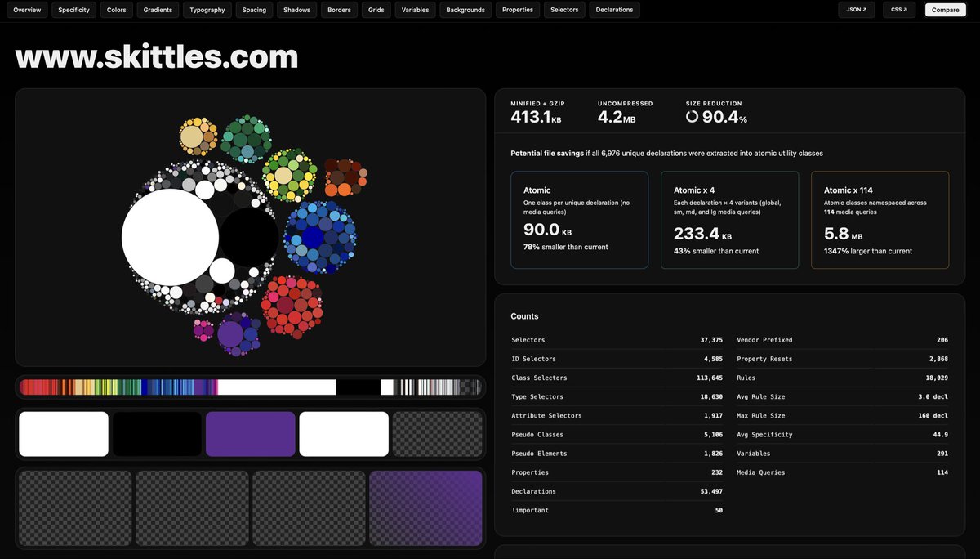Open the Variables tab
The height and width of the screenshot is (559, 980).
(416, 10)
